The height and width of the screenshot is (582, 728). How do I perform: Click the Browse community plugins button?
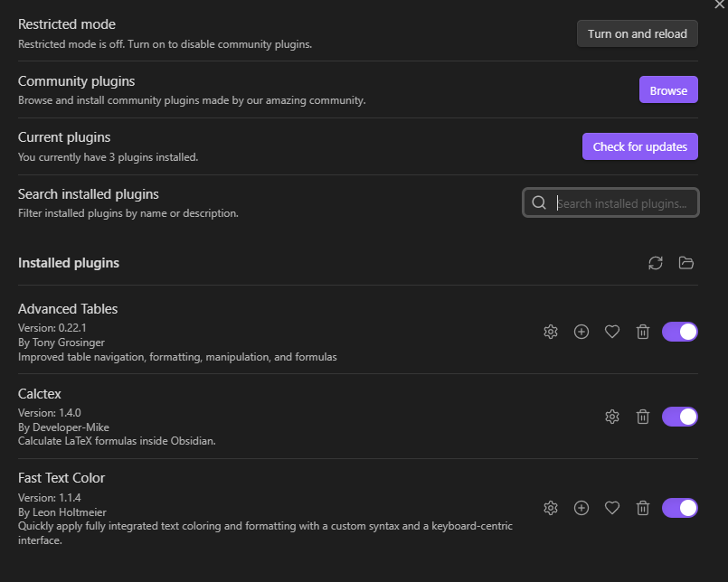(x=668, y=90)
